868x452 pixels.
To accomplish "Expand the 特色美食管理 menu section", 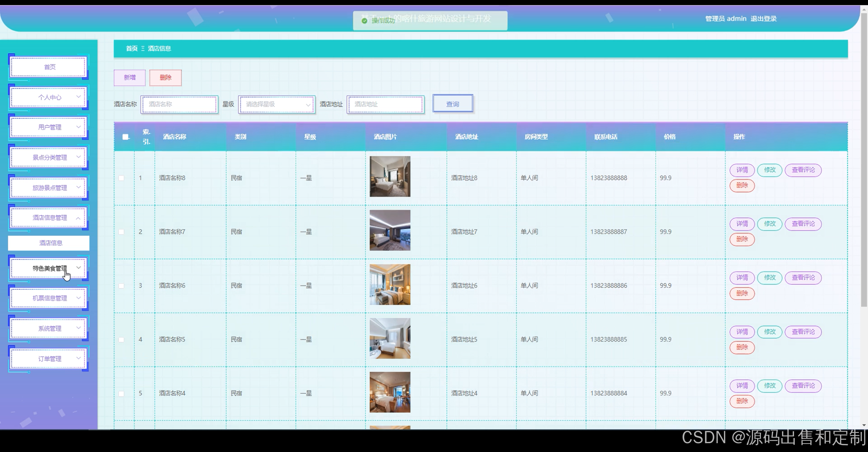I will tap(49, 268).
